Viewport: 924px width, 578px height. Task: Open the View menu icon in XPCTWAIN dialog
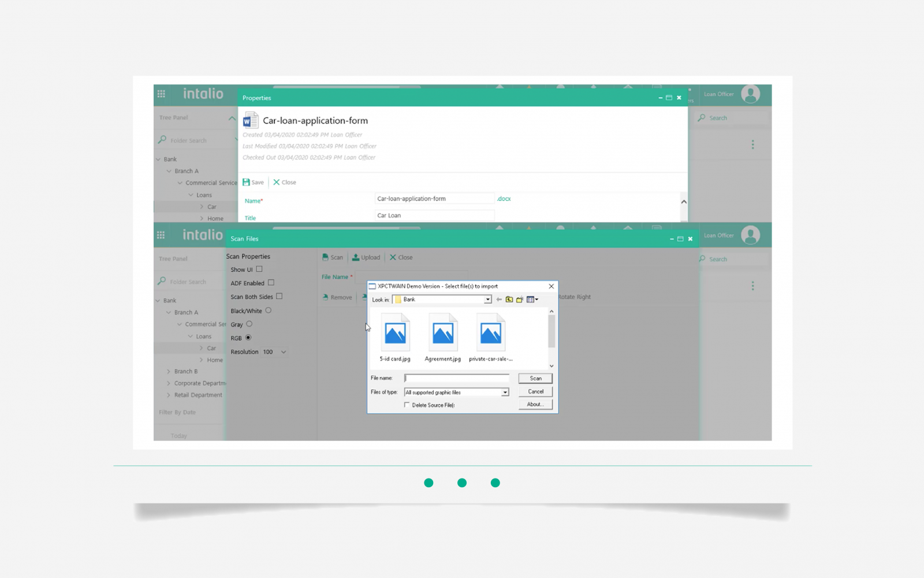(532, 299)
